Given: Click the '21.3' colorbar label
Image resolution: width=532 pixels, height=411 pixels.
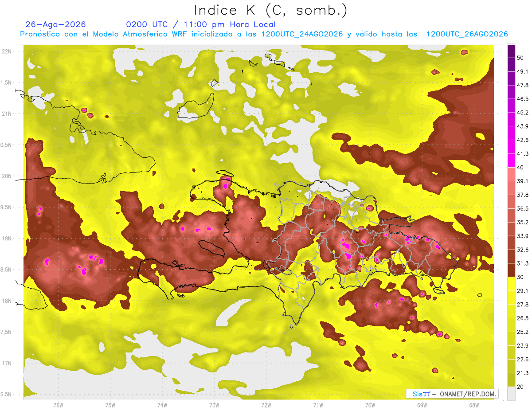Looking at the screenshot, I should click(523, 373).
